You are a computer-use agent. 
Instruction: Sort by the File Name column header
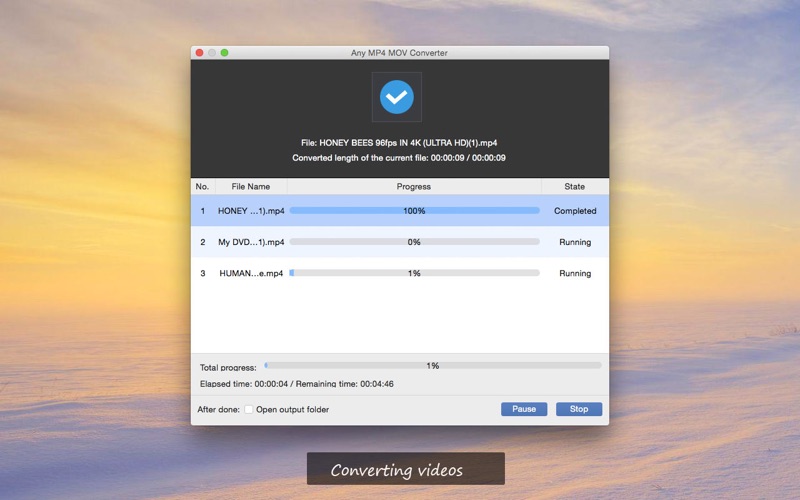250,186
